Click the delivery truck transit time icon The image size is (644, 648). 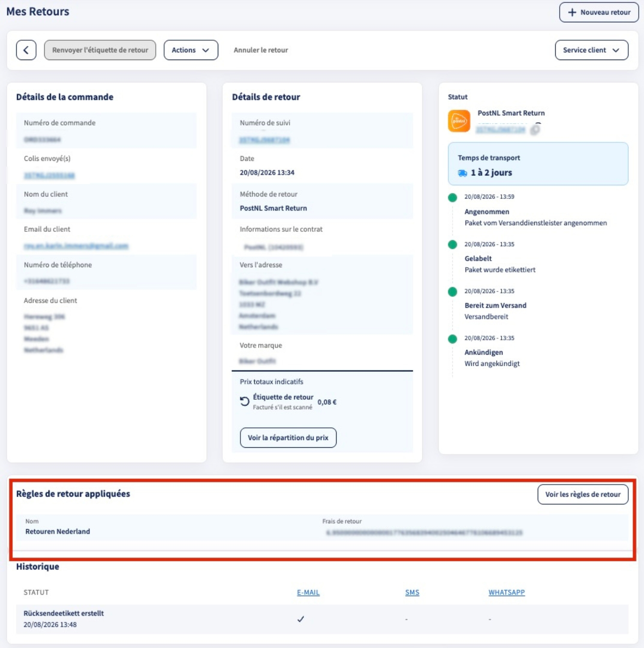point(462,173)
